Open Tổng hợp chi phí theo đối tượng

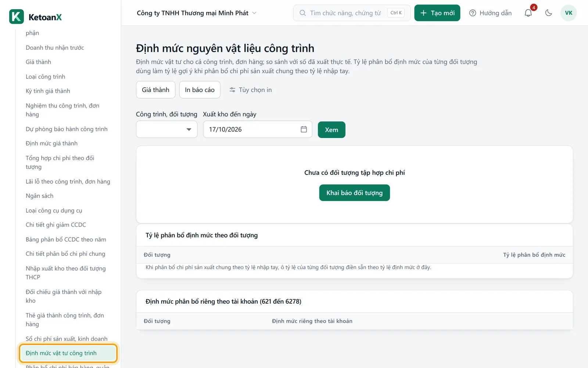[60, 162]
